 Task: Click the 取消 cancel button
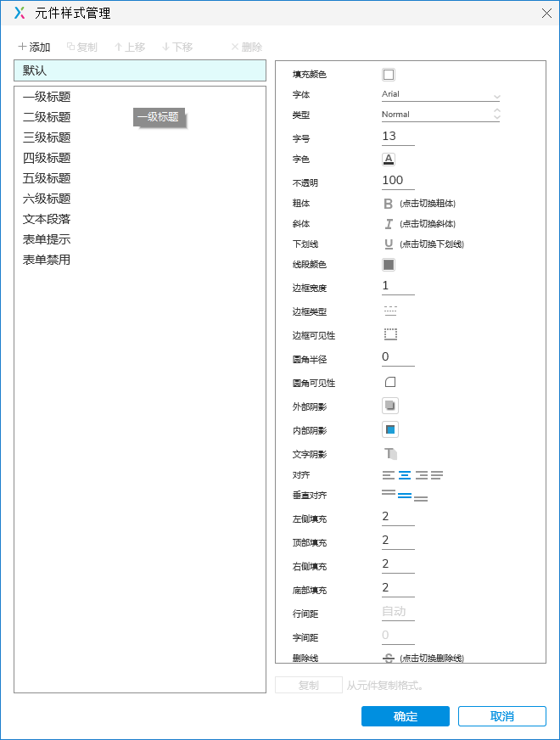click(502, 716)
